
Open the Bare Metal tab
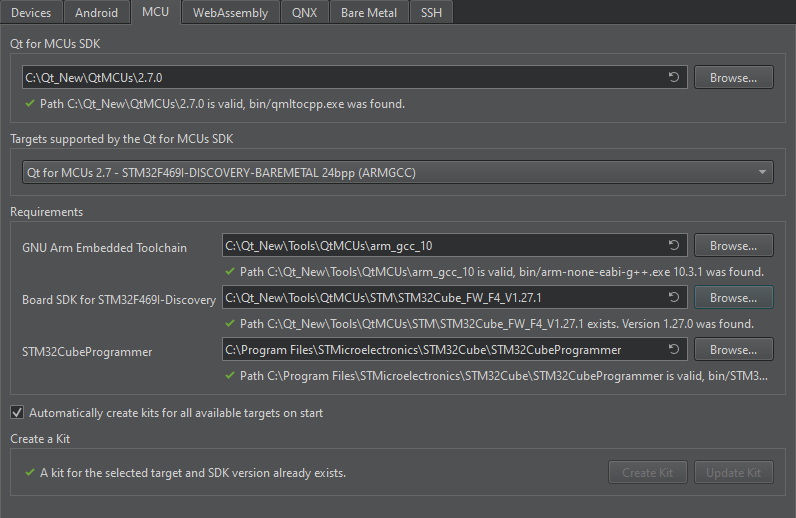coord(367,13)
